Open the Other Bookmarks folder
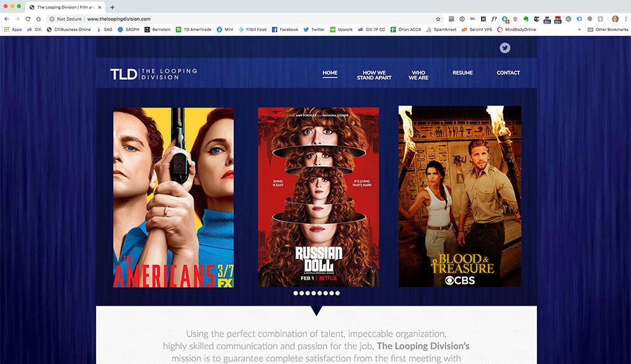Screen dimensions: 631x364 click(607, 29)
